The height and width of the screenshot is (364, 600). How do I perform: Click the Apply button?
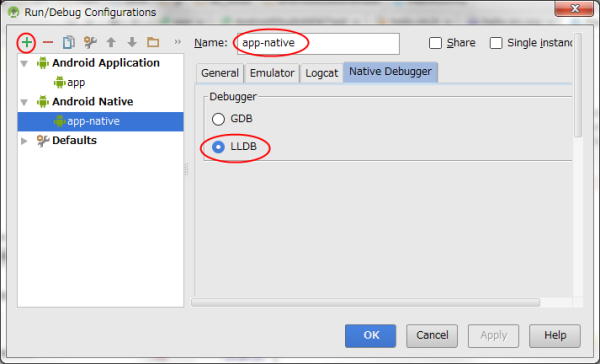point(494,336)
